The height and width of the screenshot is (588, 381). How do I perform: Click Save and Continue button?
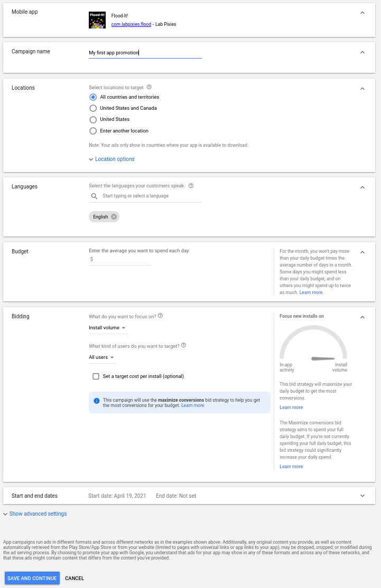point(32,578)
